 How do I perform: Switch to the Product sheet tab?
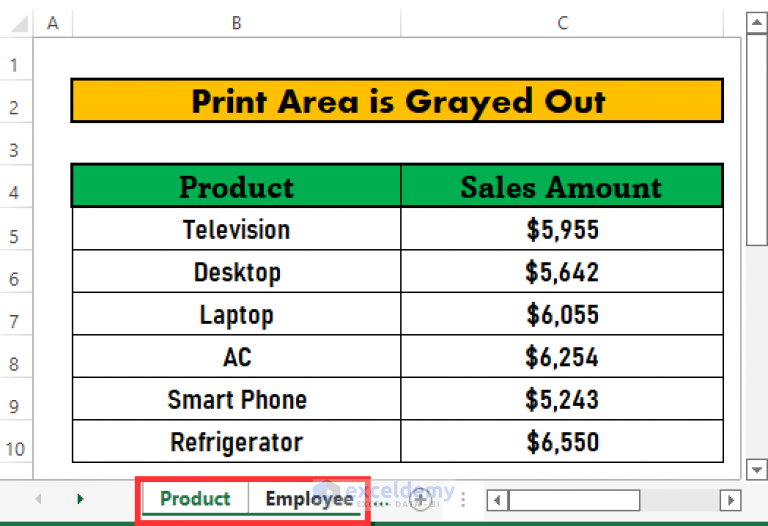coord(195,499)
